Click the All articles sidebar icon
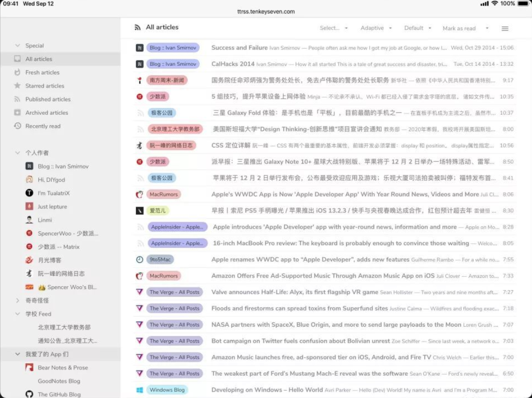The image size is (532, 398). (x=17, y=59)
